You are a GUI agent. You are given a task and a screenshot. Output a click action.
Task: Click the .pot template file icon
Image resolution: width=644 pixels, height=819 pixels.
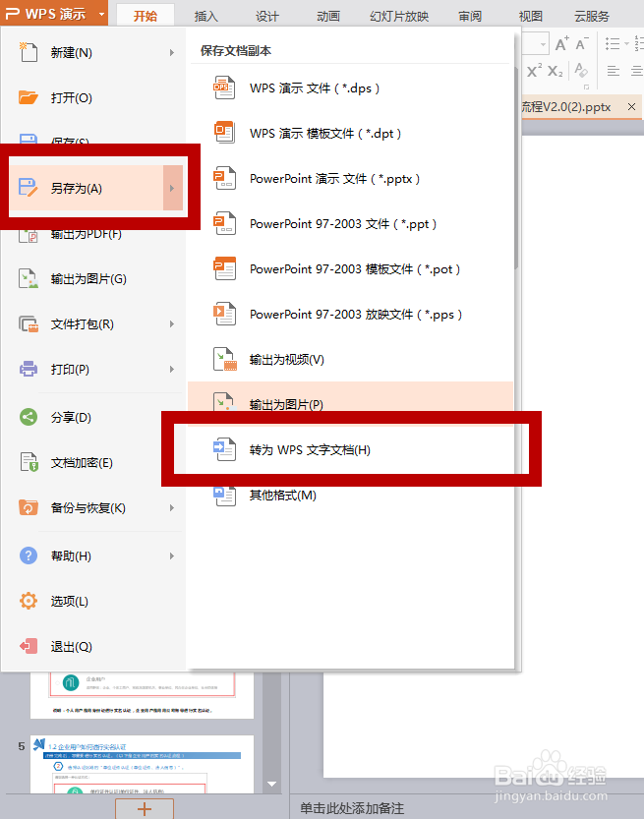pyautogui.click(x=224, y=268)
